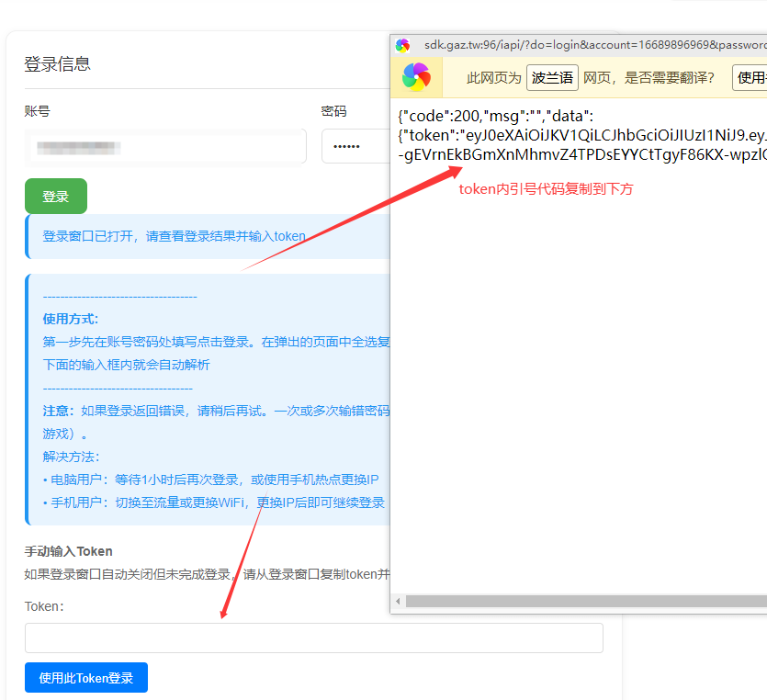Focus the 账号 account input field
The image size is (767, 700).
click(x=165, y=146)
